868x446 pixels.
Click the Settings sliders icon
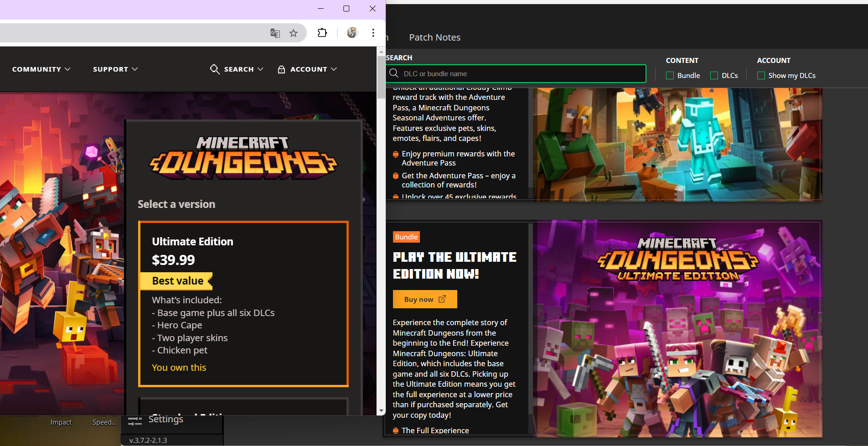tap(134, 420)
